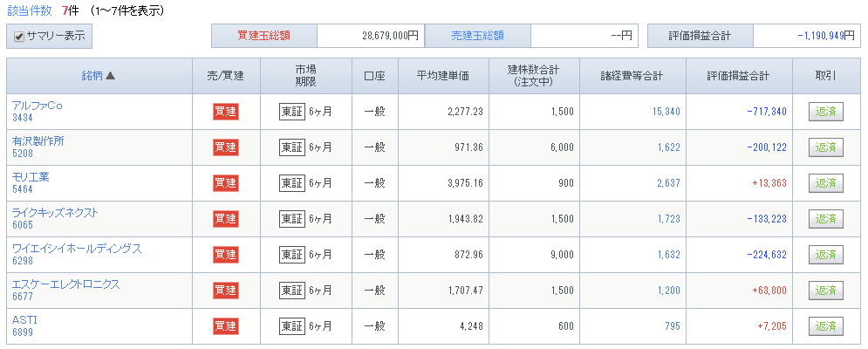
Task: Click 返済 button for ライクキッズネクスト
Action: click(x=825, y=219)
